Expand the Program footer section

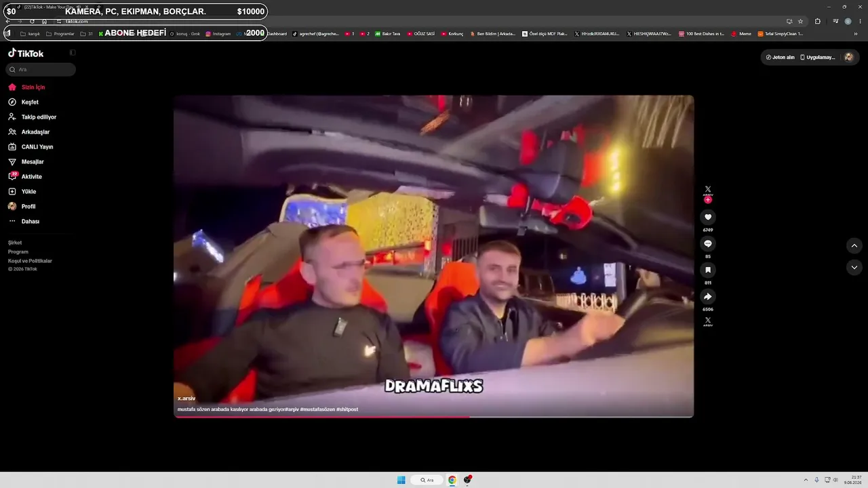point(18,251)
